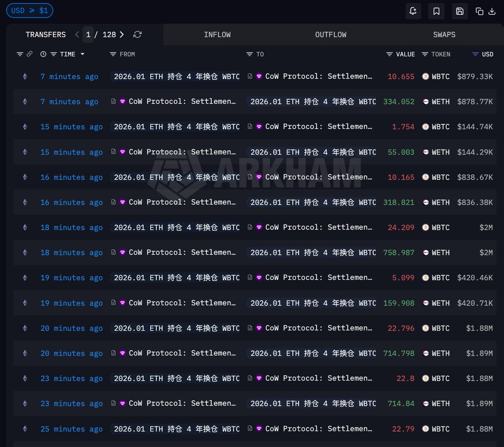Open the first 7 minutes ago WBTC transaction

click(x=69, y=76)
